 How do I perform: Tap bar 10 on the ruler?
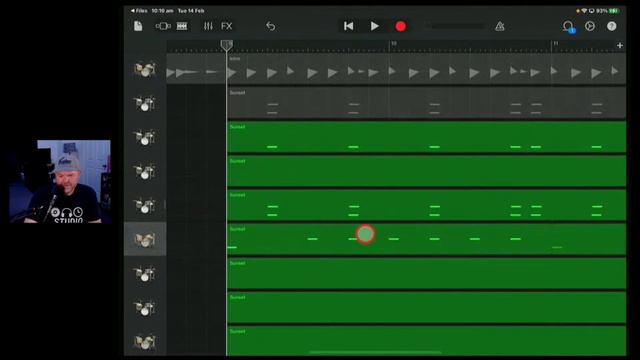(x=393, y=43)
